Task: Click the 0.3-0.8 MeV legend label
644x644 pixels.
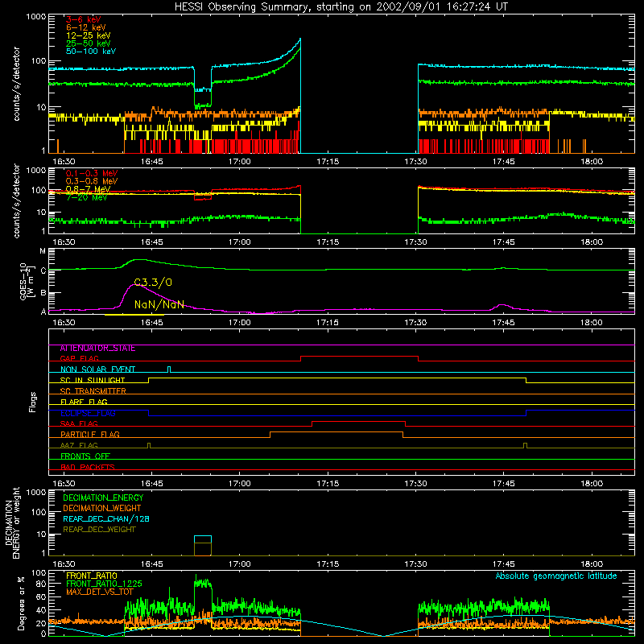Action: point(92,181)
